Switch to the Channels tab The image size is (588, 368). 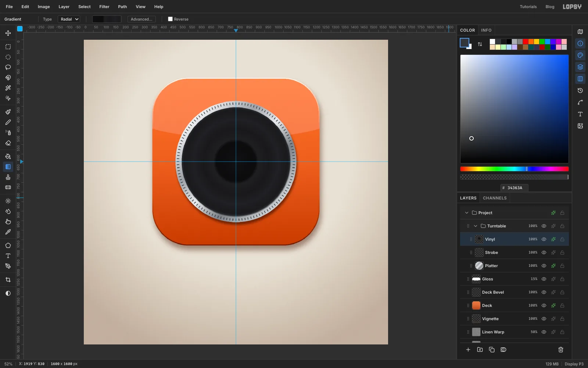point(495,198)
